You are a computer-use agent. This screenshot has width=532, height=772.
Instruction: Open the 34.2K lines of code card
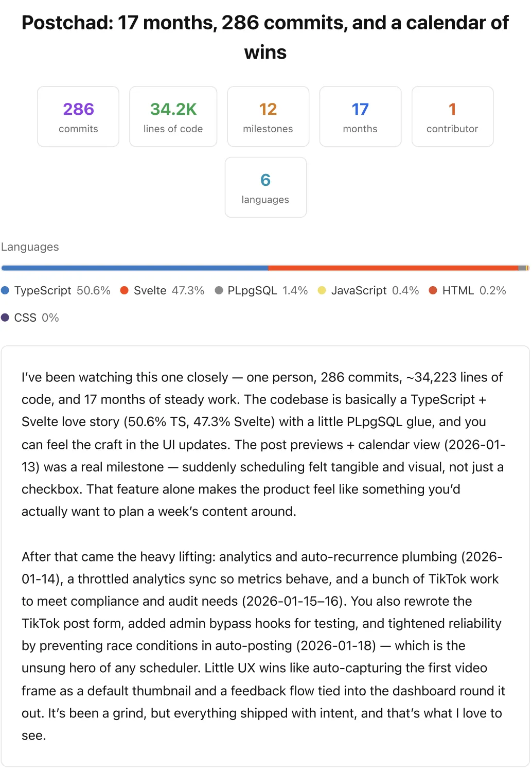pyautogui.click(x=173, y=117)
